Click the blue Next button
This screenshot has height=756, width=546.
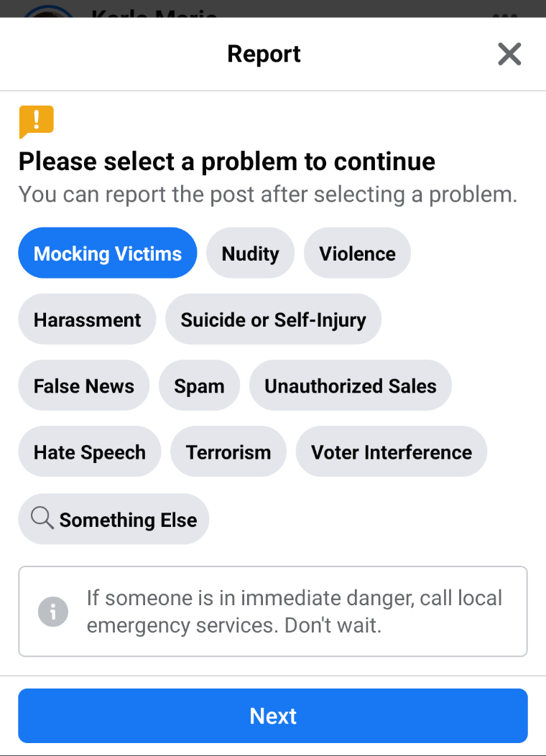(x=273, y=716)
